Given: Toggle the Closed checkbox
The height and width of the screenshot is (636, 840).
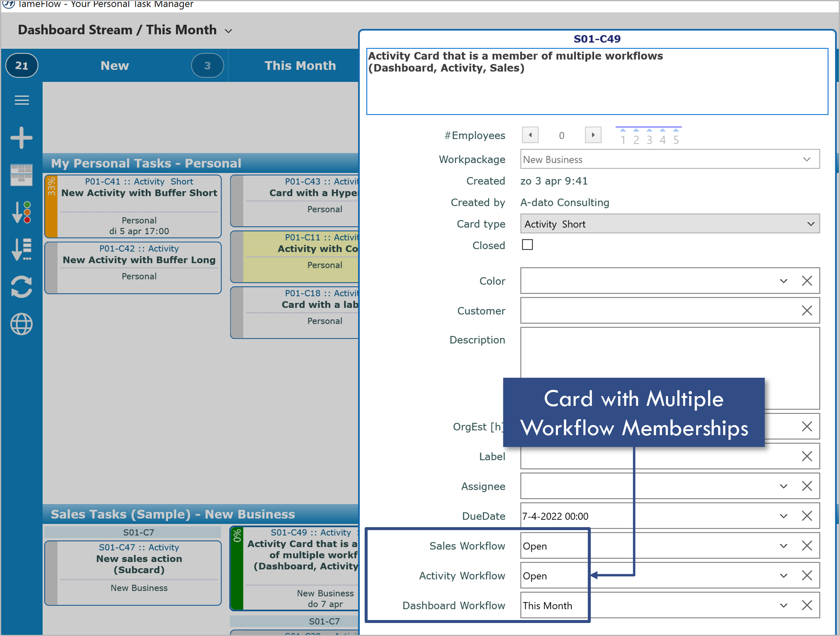Looking at the screenshot, I should pos(527,245).
